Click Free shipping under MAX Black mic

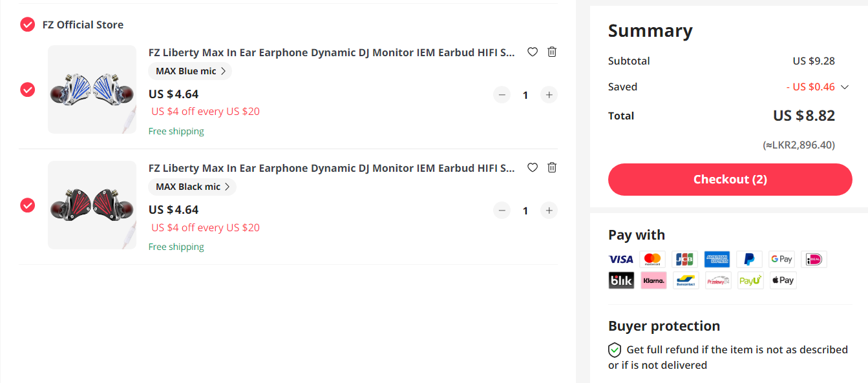point(176,247)
